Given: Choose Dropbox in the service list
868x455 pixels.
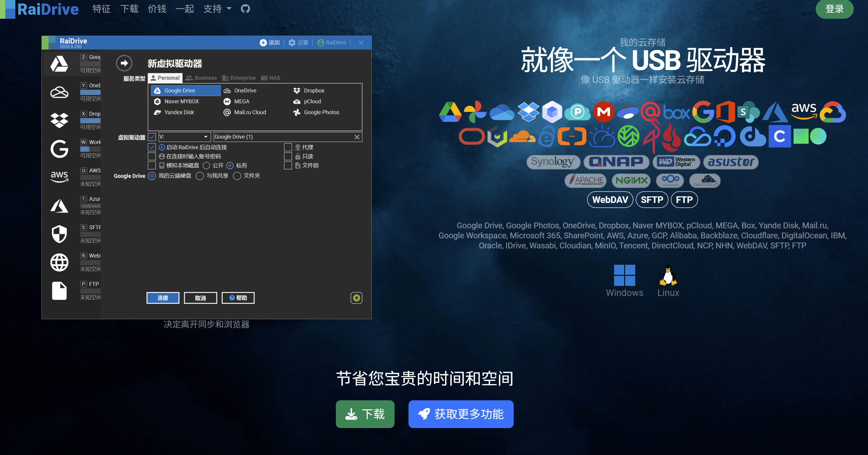Looking at the screenshot, I should pyautogui.click(x=309, y=90).
